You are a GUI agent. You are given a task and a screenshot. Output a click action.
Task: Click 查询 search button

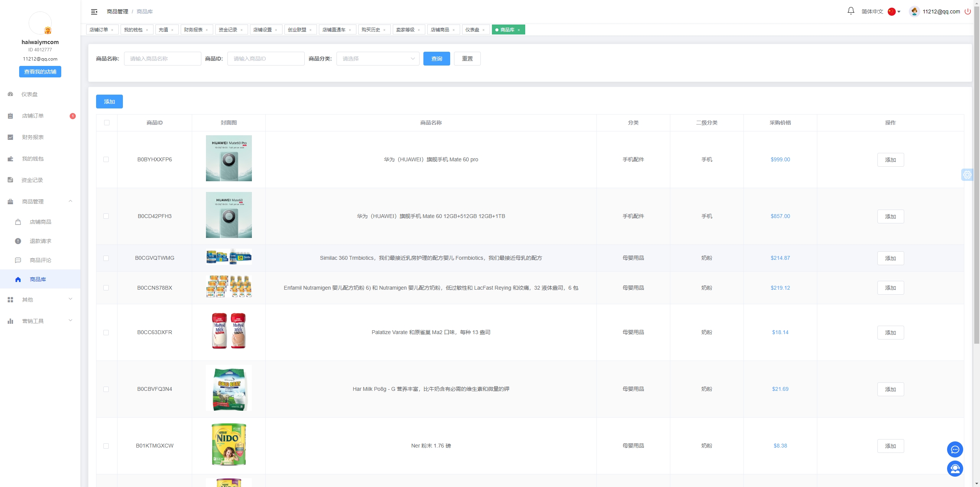point(436,58)
